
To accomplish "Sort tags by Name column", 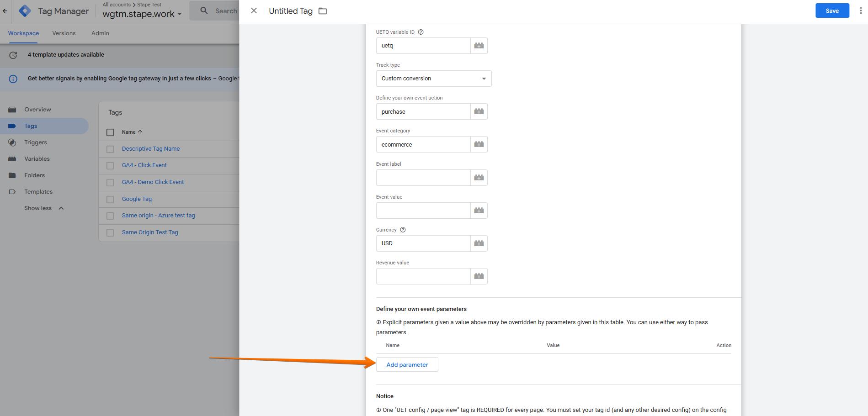I will [132, 132].
